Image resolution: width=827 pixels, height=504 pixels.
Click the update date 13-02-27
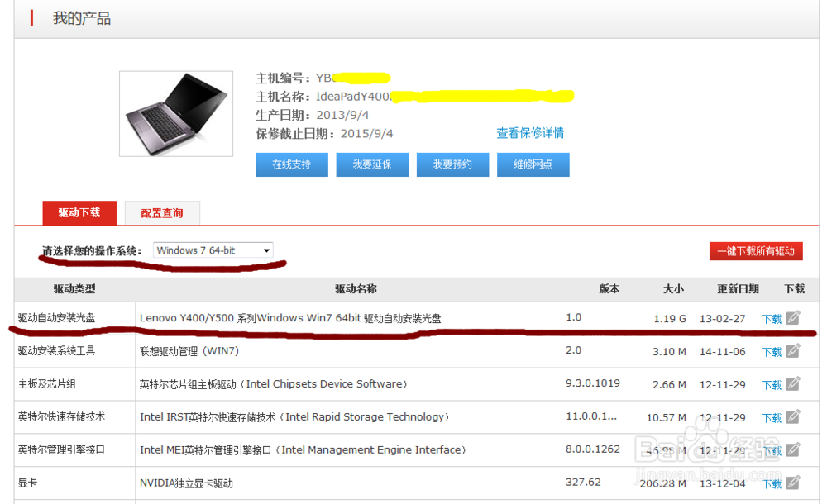[723, 318]
